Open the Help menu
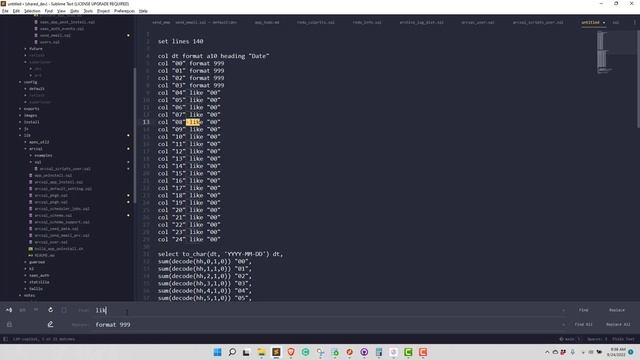This screenshot has height=360, width=640. coord(143,11)
